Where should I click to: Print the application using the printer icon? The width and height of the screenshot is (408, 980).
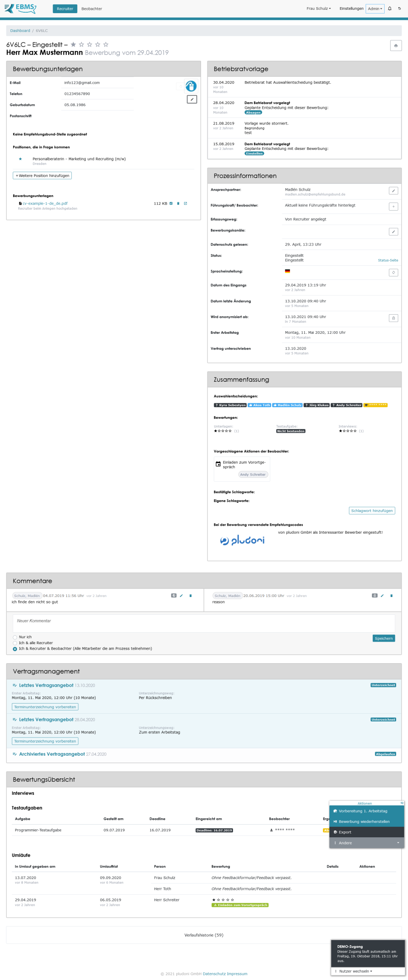click(x=396, y=45)
